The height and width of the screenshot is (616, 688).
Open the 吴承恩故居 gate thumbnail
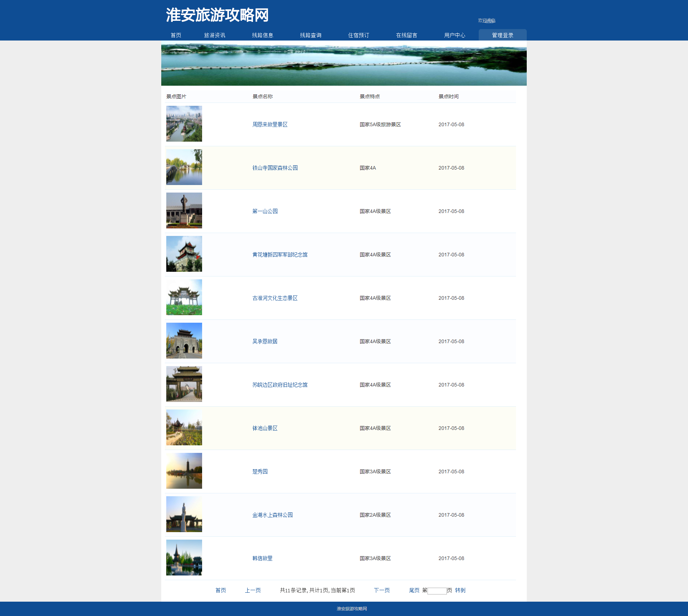(184, 341)
